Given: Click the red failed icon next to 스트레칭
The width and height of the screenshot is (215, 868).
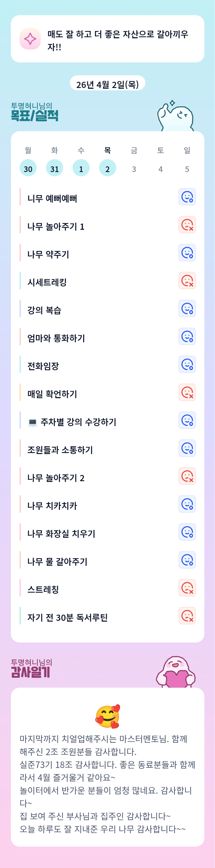Looking at the screenshot, I should [x=187, y=588].
